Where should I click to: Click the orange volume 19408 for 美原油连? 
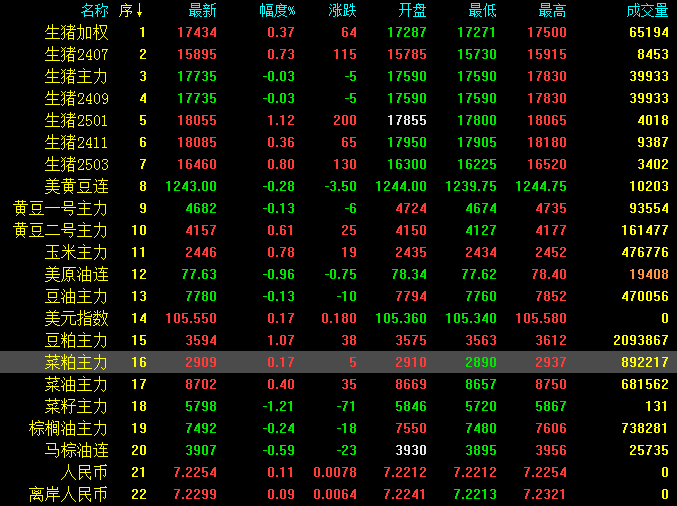pyautogui.click(x=649, y=275)
